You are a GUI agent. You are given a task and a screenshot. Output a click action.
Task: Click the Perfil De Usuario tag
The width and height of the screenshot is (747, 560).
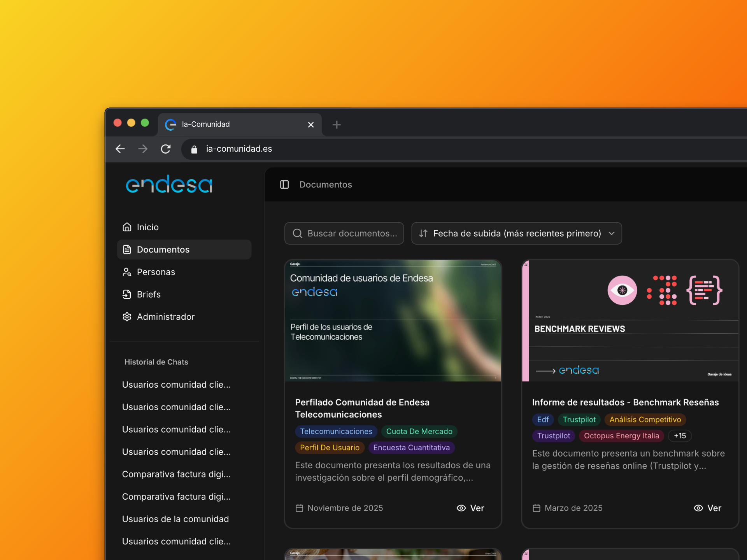point(330,448)
